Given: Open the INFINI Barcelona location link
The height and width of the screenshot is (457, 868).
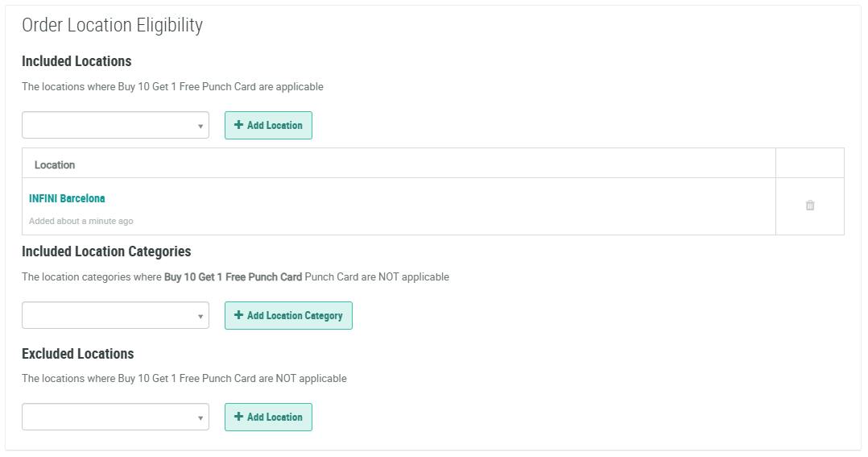Looking at the screenshot, I should click(67, 198).
